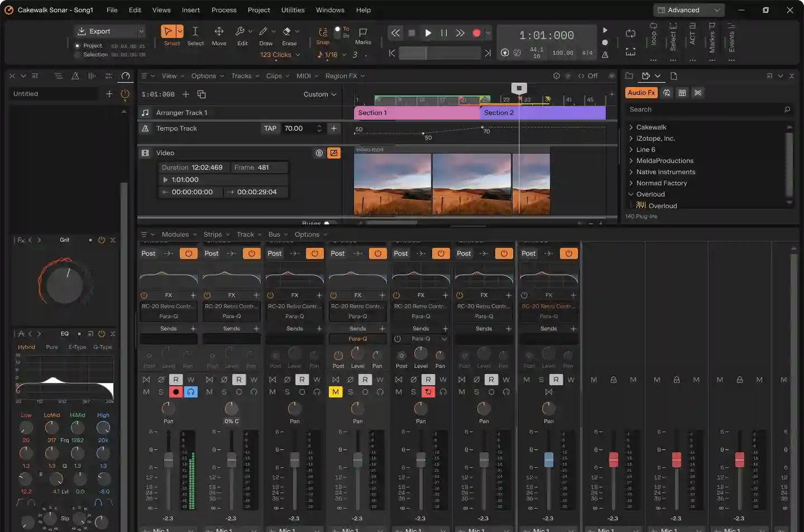This screenshot has width=804, height=532.
Task: Click the blue volume fader on strip seven
Action: [549, 459]
